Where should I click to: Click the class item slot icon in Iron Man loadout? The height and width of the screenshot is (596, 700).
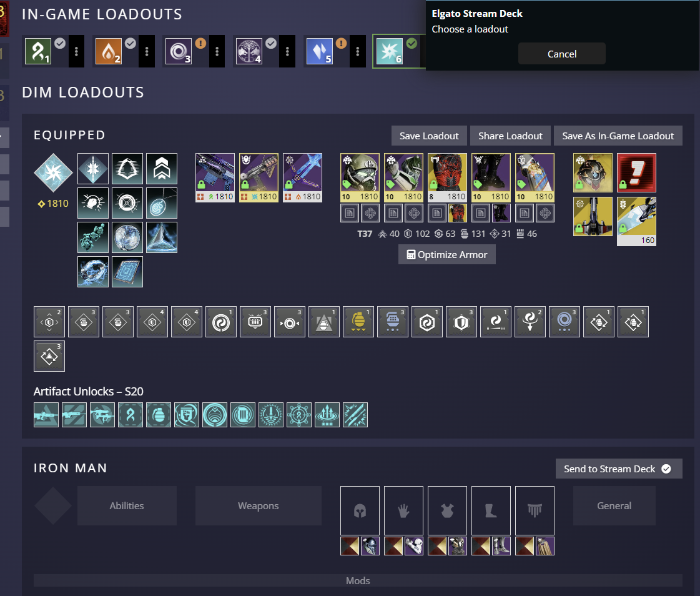coord(535,510)
